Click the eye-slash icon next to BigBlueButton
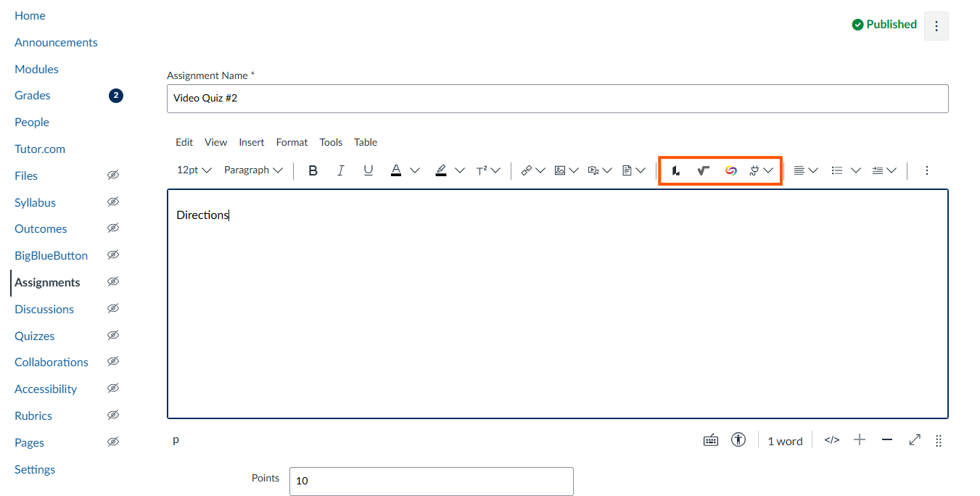The height and width of the screenshot is (496, 980). click(112, 255)
